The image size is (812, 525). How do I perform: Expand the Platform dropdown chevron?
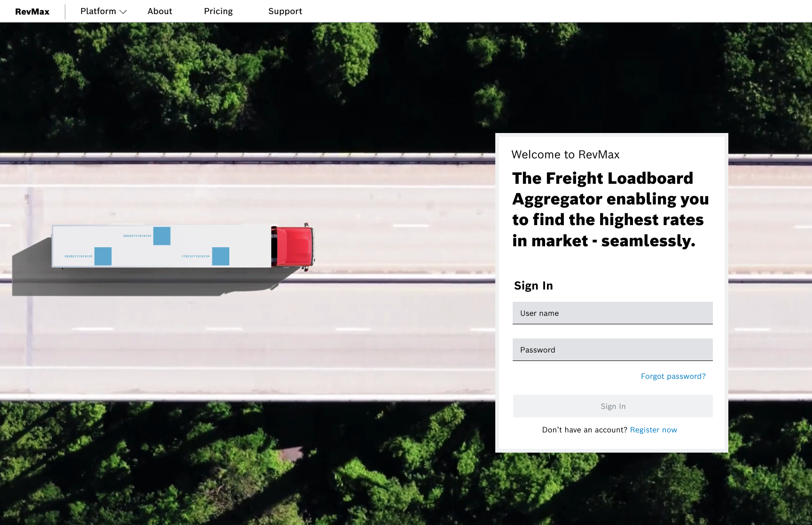click(123, 12)
